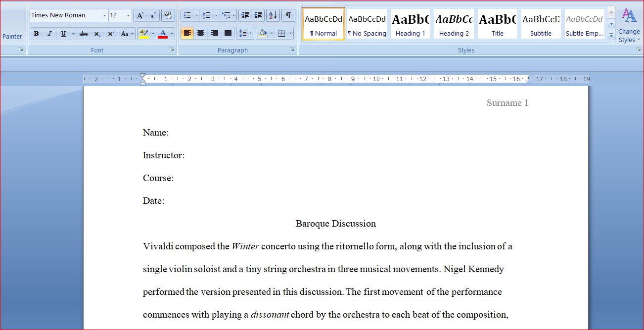Clear formatting with the eraser icon

coord(168,15)
